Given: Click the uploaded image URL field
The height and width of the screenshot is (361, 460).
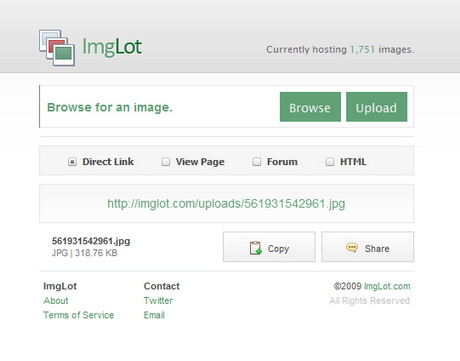Looking at the screenshot, I should (226, 203).
